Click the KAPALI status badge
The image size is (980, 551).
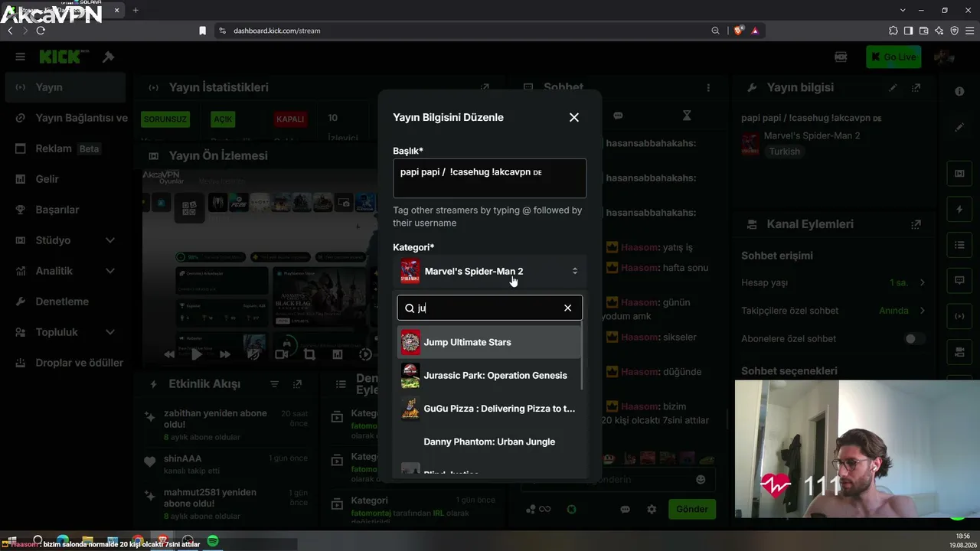(x=290, y=119)
